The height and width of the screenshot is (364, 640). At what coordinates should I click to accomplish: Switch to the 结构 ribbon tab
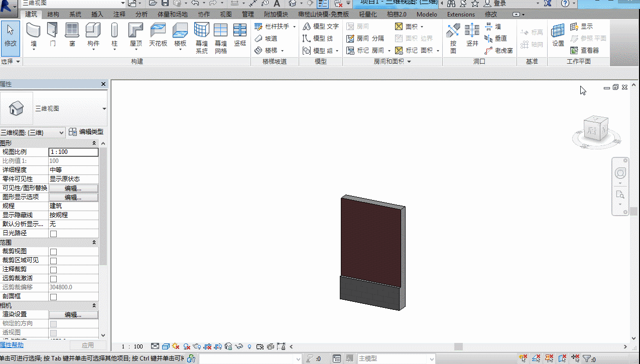click(x=53, y=15)
